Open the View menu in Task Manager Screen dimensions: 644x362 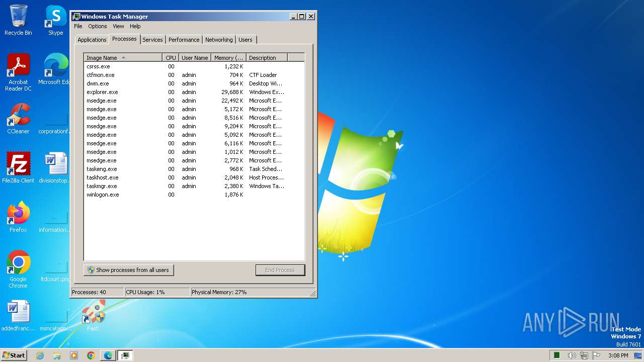pyautogui.click(x=118, y=26)
